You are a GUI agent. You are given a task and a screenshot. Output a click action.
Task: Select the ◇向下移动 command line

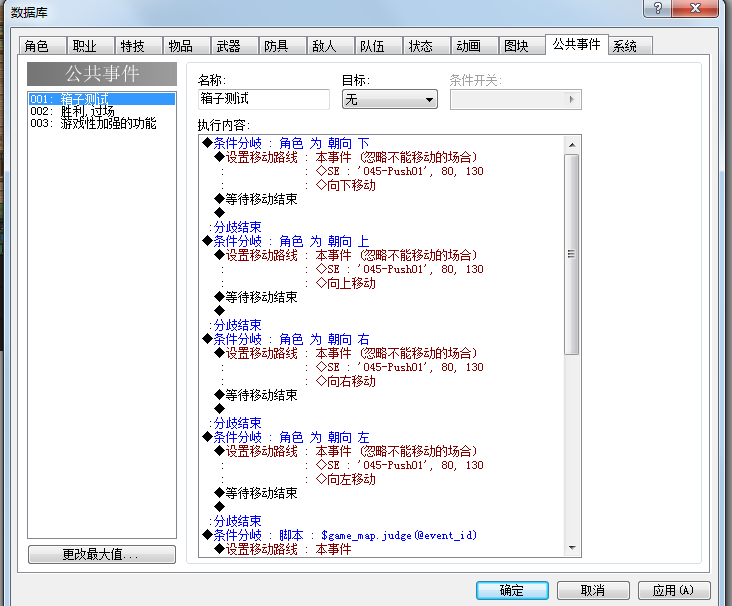tap(345, 185)
